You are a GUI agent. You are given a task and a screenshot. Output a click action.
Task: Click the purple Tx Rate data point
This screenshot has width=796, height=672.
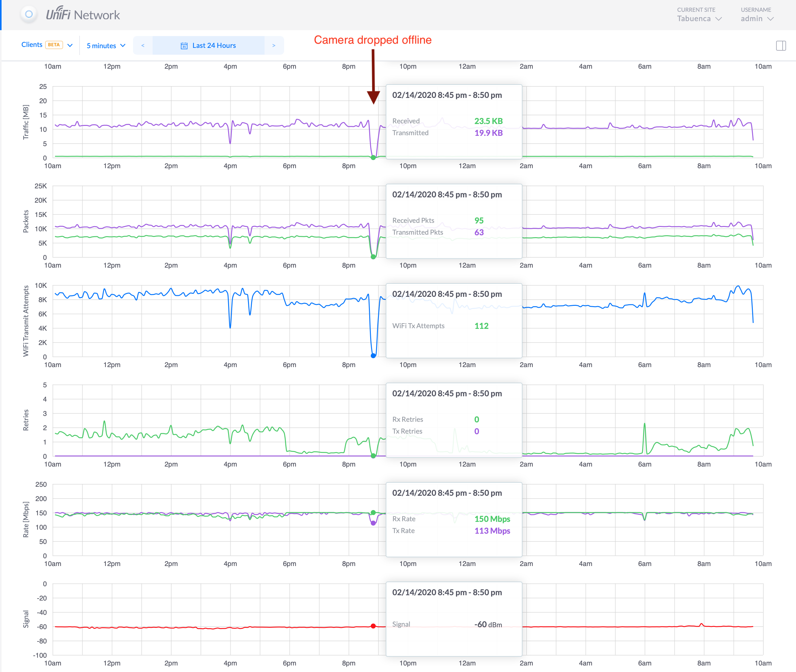373,523
